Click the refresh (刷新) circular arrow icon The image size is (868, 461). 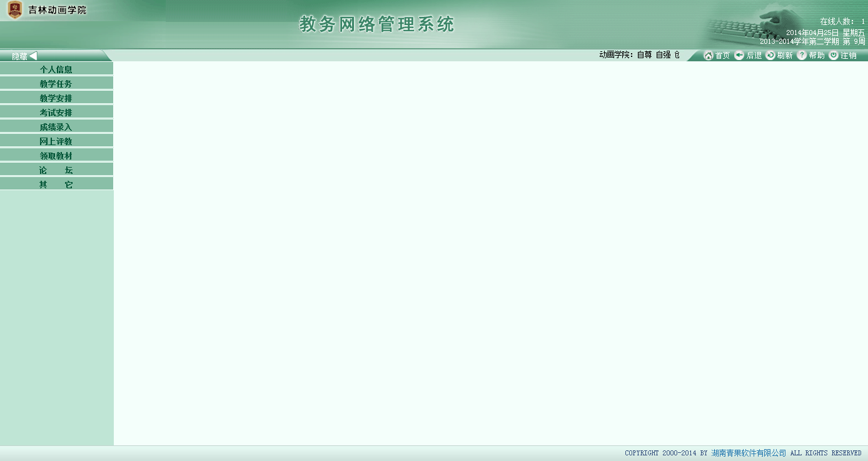[x=770, y=56]
